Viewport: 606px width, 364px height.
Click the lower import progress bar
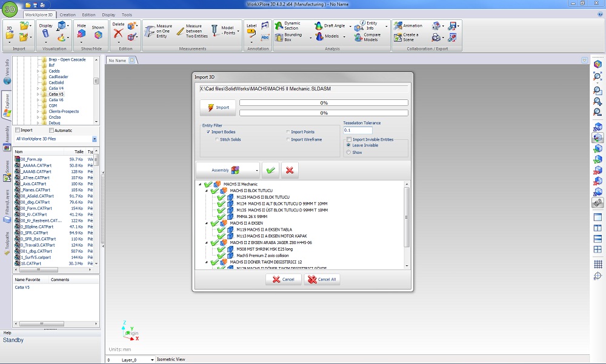(324, 113)
